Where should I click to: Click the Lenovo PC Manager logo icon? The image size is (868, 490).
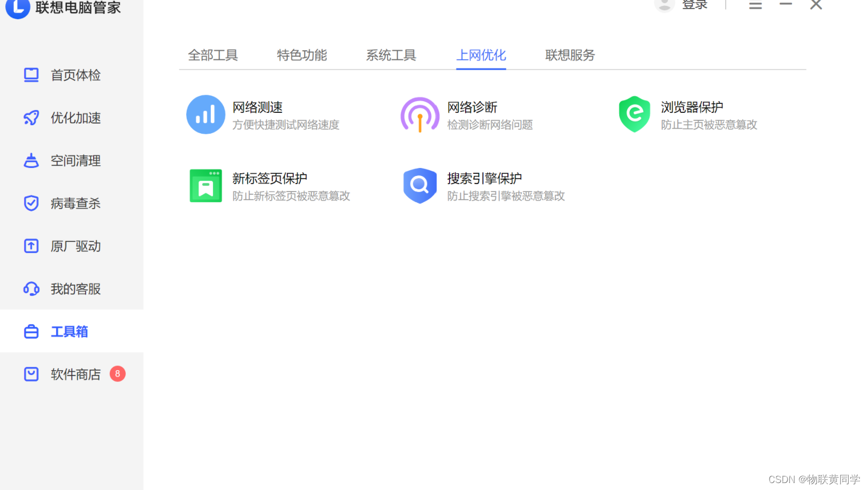click(18, 7)
